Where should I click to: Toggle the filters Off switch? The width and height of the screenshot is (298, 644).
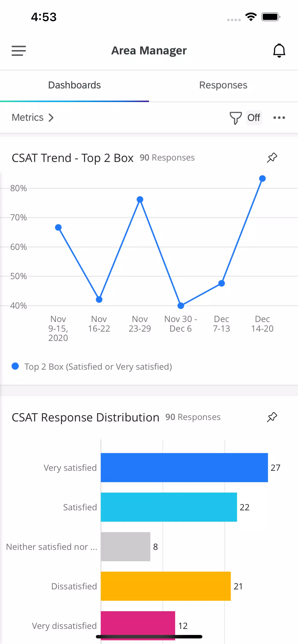click(253, 118)
